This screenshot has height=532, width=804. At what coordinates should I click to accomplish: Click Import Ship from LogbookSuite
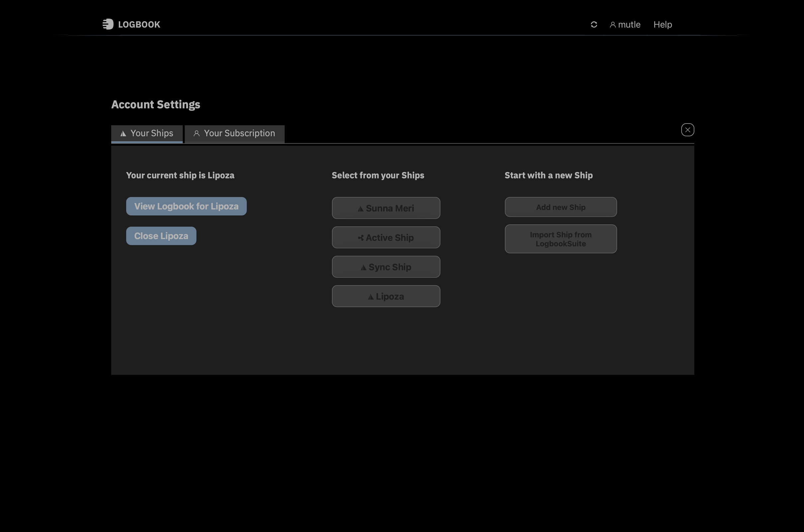560,239
